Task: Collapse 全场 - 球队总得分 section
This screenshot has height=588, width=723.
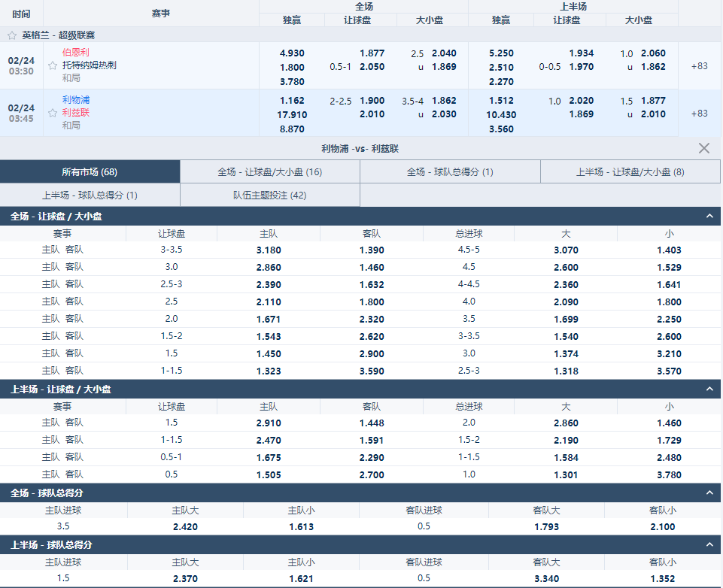Action: click(x=709, y=493)
